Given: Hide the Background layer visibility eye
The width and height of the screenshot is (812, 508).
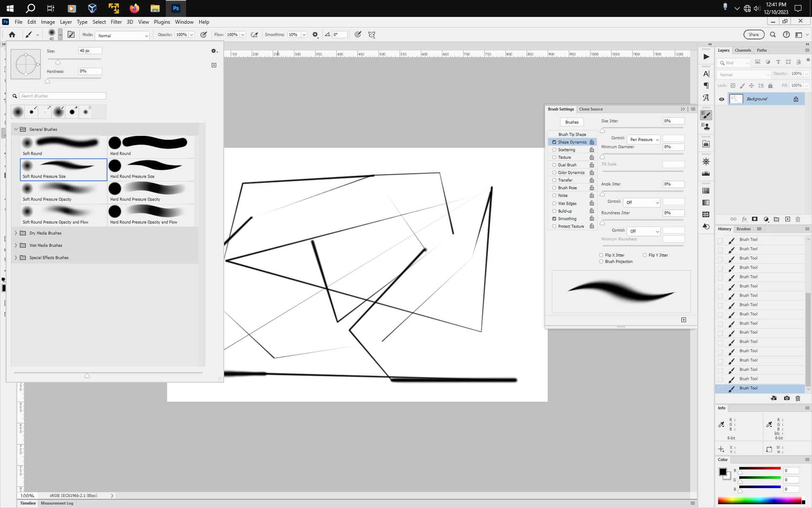Looking at the screenshot, I should [721, 99].
